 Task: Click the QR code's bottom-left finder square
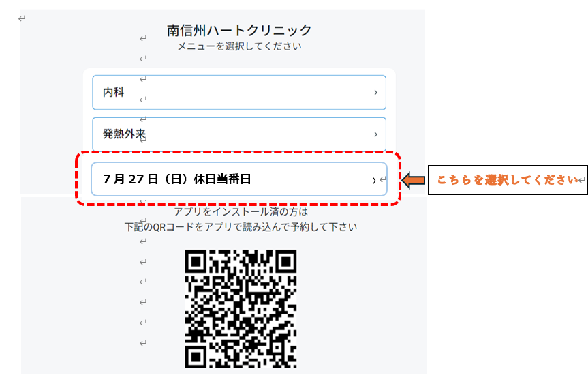196,357
